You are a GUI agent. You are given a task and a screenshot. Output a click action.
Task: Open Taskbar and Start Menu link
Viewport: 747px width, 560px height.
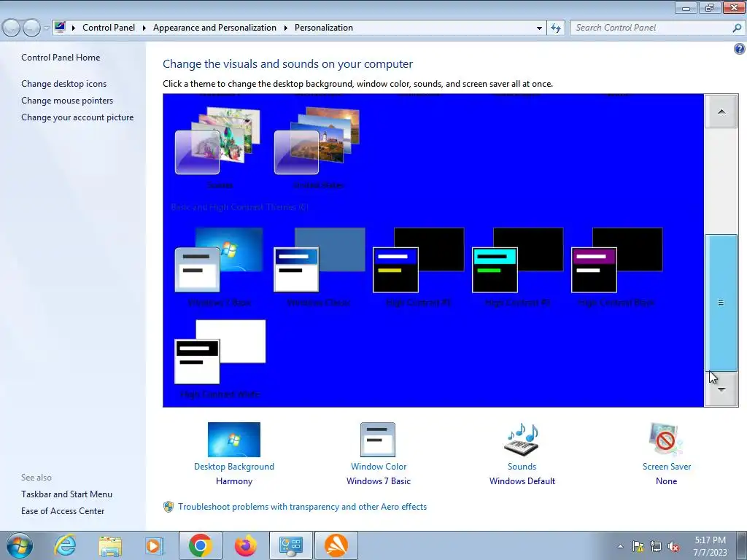[66, 494]
